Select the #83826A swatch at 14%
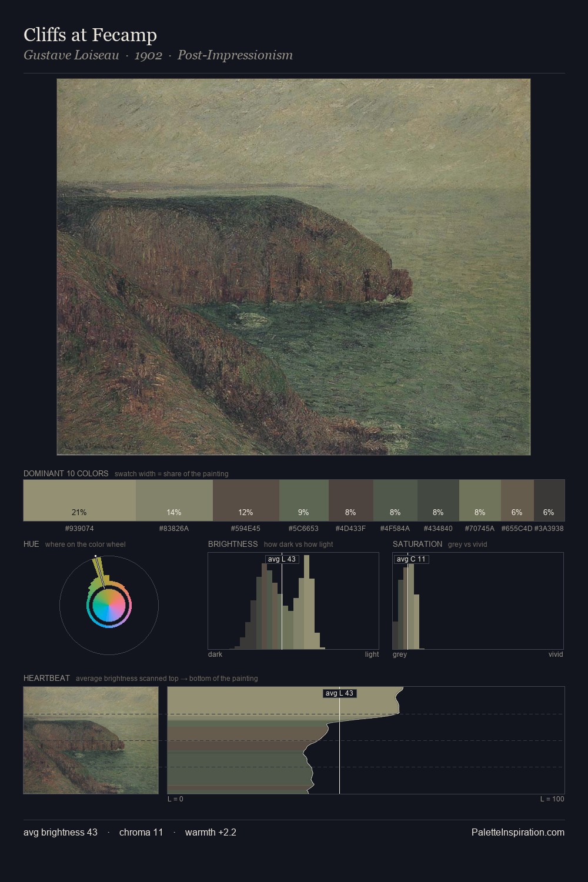 click(174, 500)
